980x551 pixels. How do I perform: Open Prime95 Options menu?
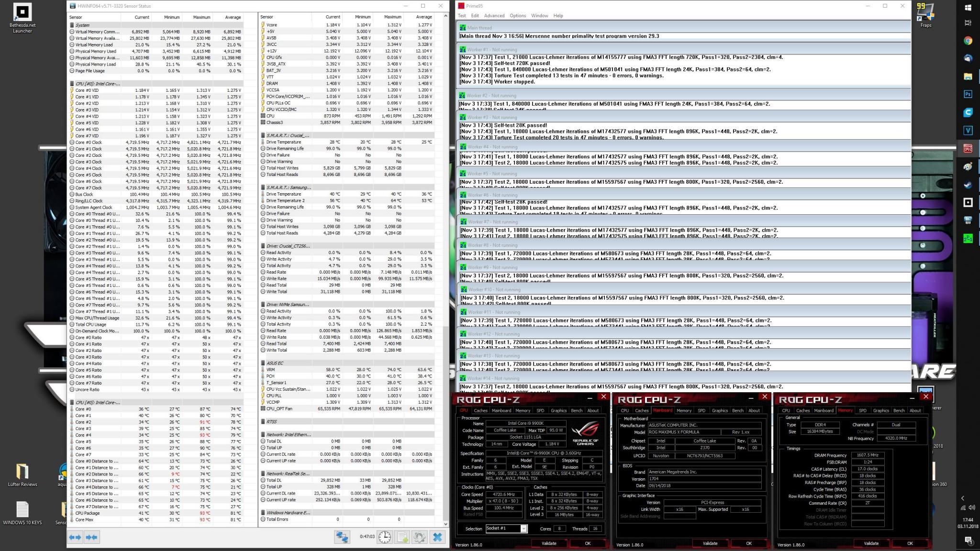tap(517, 16)
